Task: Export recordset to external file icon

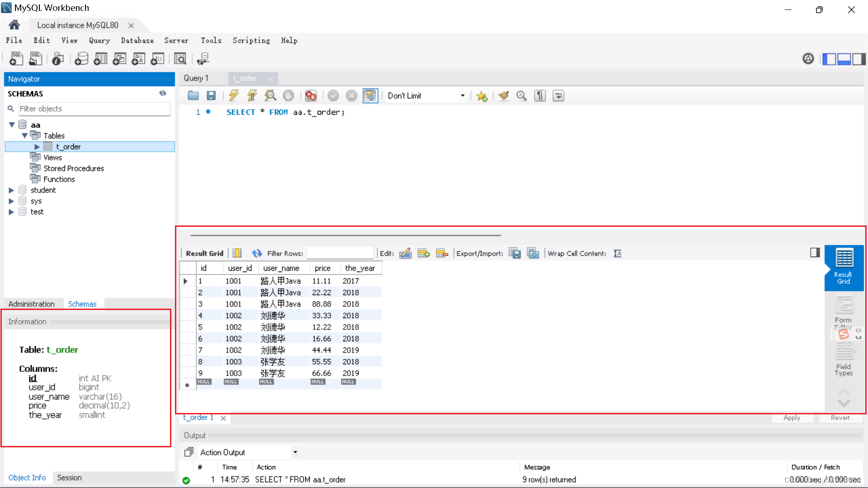Action: 514,253
